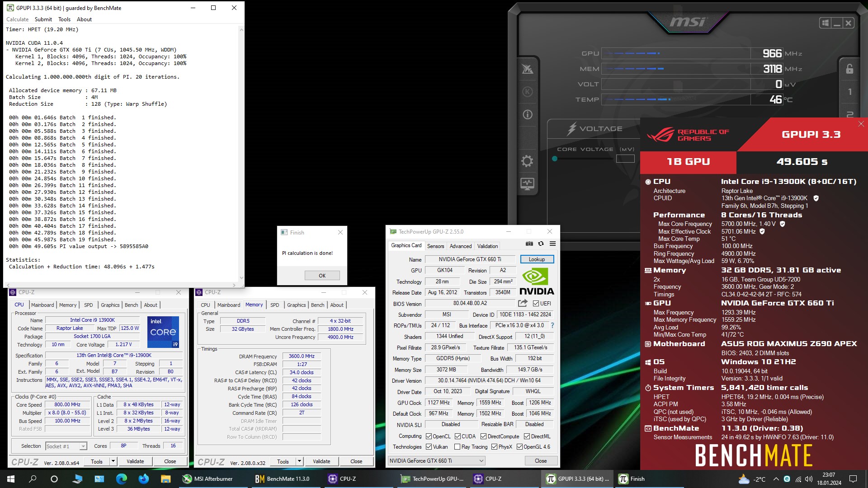Toggle the PhysX checkbox in GPU-Z
Screen dimensions: 868x488
(x=494, y=447)
